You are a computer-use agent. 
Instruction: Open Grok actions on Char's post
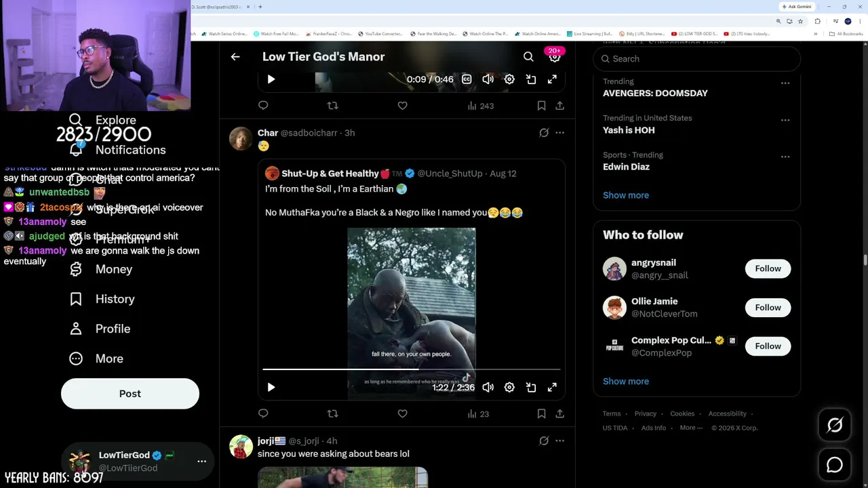(544, 133)
